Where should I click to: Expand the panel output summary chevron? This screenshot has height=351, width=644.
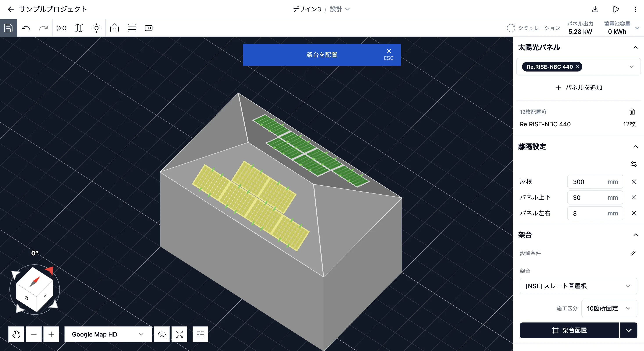click(x=637, y=28)
